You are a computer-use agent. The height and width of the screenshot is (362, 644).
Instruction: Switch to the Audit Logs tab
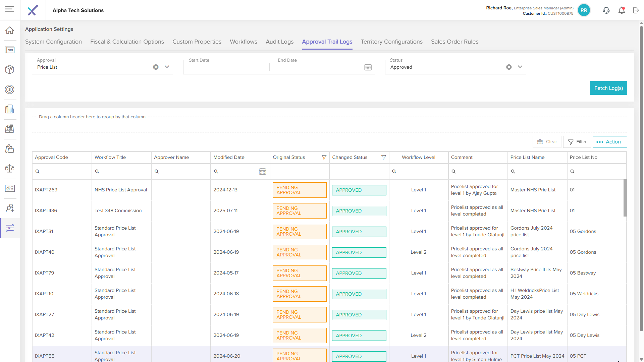(279, 42)
